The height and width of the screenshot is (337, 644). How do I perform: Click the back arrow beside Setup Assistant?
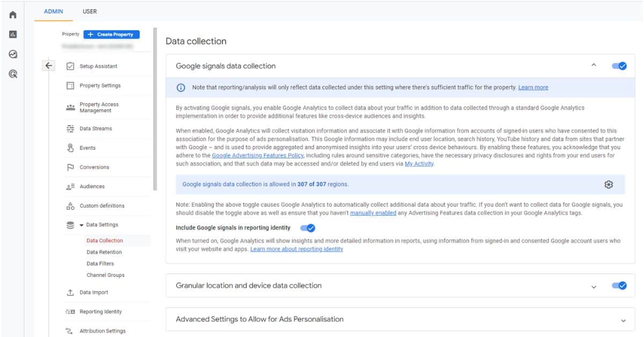(49, 66)
